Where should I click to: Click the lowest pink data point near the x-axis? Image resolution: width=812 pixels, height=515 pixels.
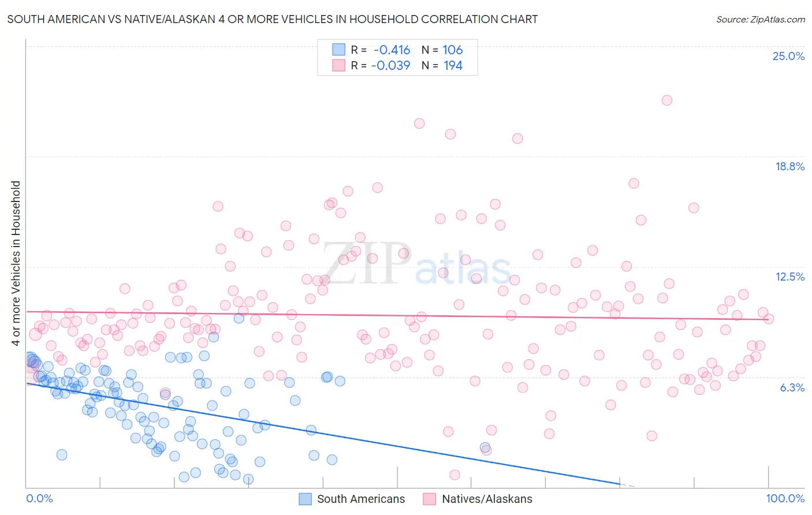455,475
